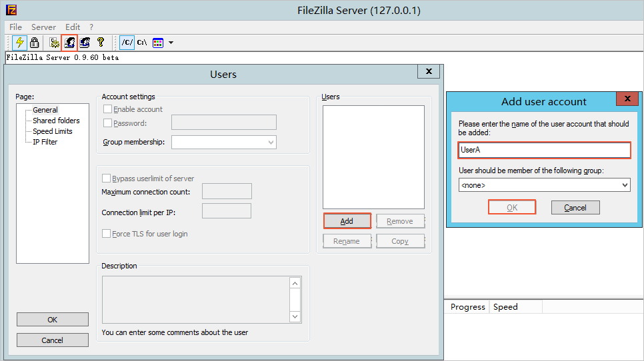Image resolution: width=644 pixels, height=361 pixels.
Task: Close the Users dialog
Action: pos(429,71)
